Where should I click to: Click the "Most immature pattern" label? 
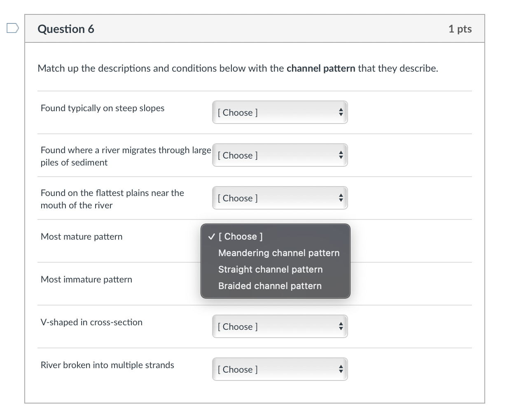[86, 280]
